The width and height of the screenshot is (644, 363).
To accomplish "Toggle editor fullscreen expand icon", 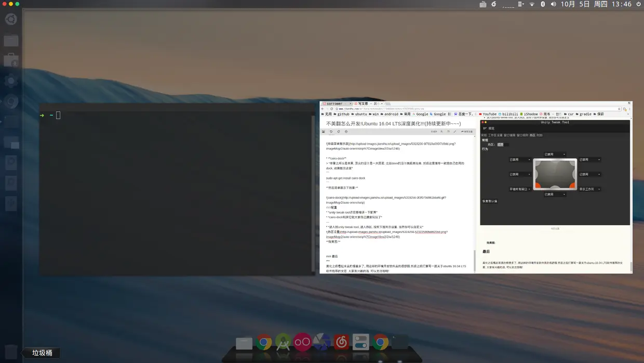I will 455,132.
